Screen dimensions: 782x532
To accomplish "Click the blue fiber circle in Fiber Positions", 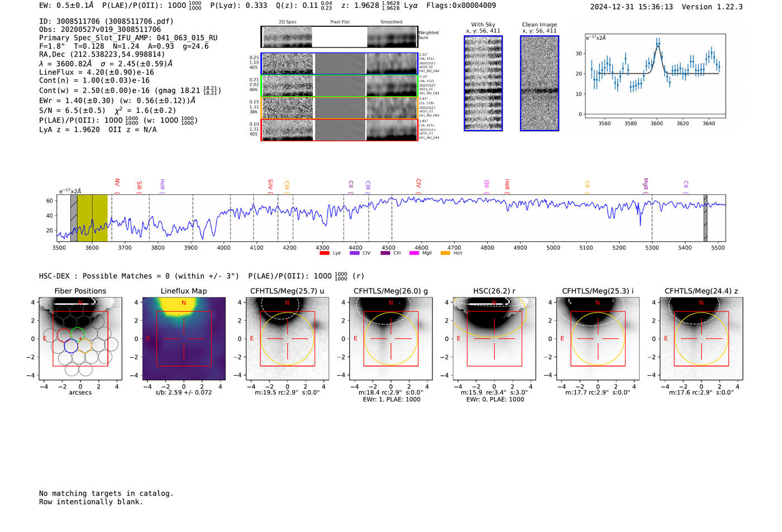I will click(x=70, y=346).
